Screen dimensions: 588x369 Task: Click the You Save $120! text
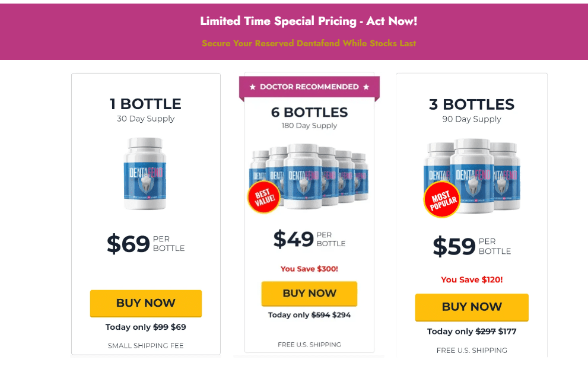tap(472, 280)
